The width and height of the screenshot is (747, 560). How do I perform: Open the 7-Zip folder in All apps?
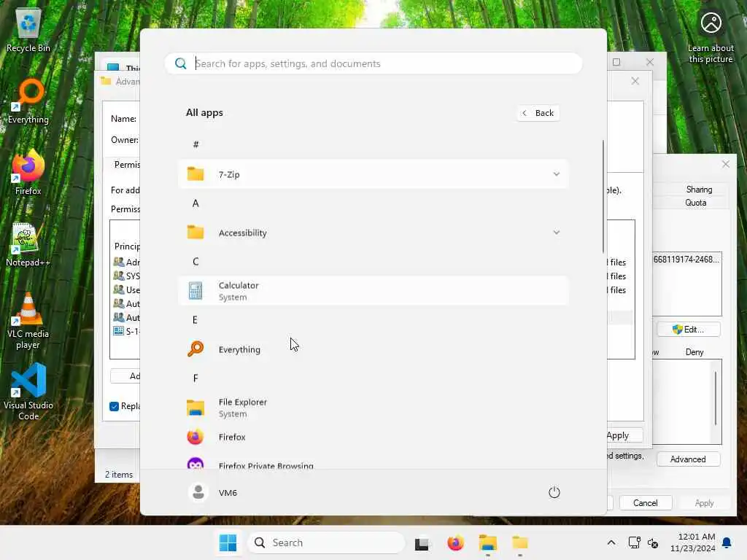(373, 174)
